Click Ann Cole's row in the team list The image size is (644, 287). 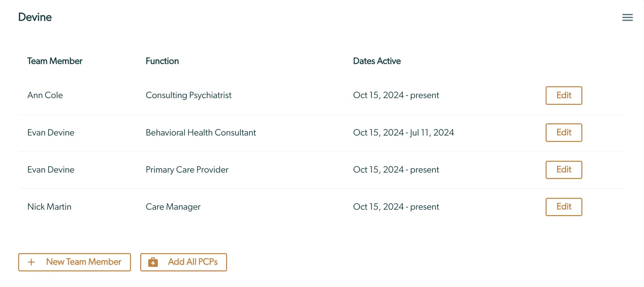[45, 95]
